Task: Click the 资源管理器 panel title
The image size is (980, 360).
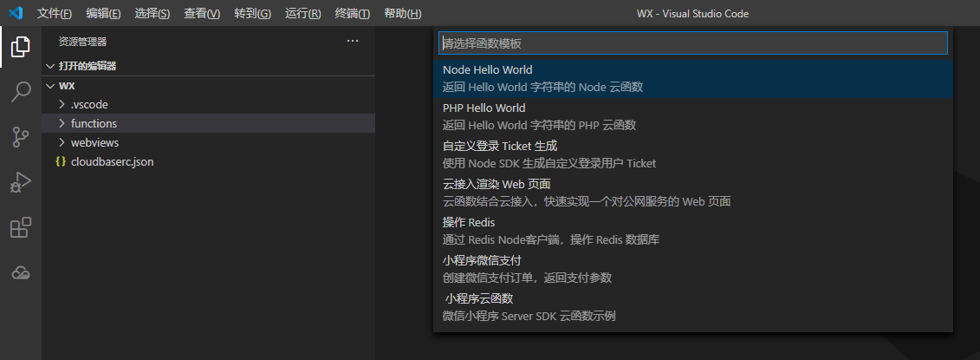Action: tap(82, 42)
